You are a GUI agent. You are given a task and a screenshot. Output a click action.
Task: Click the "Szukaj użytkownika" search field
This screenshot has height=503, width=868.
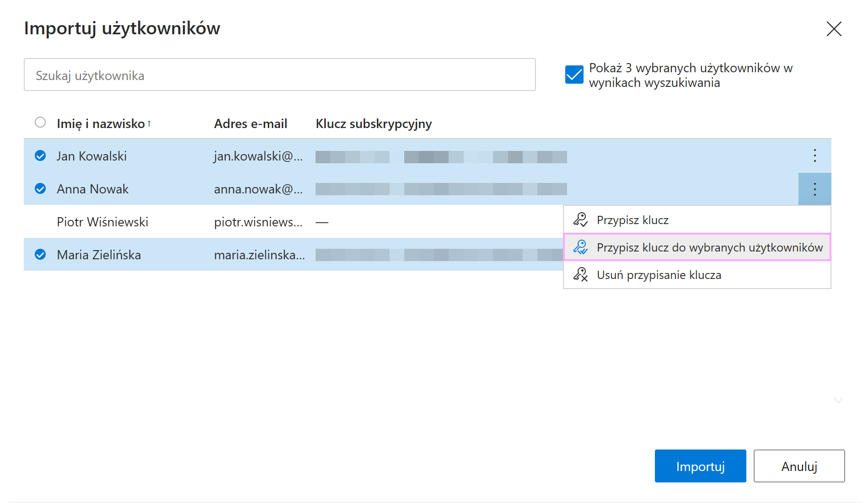point(279,75)
